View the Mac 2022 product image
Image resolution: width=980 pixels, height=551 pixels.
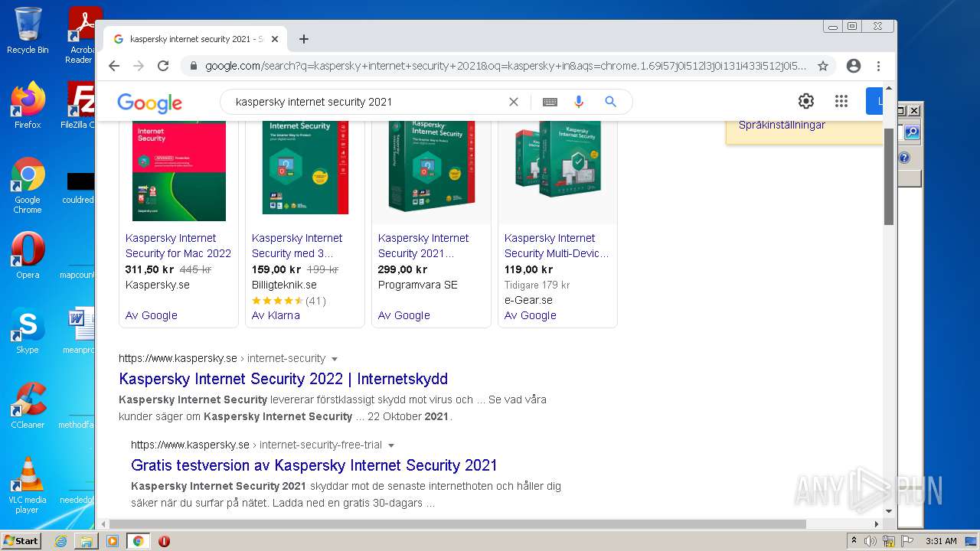(178, 171)
